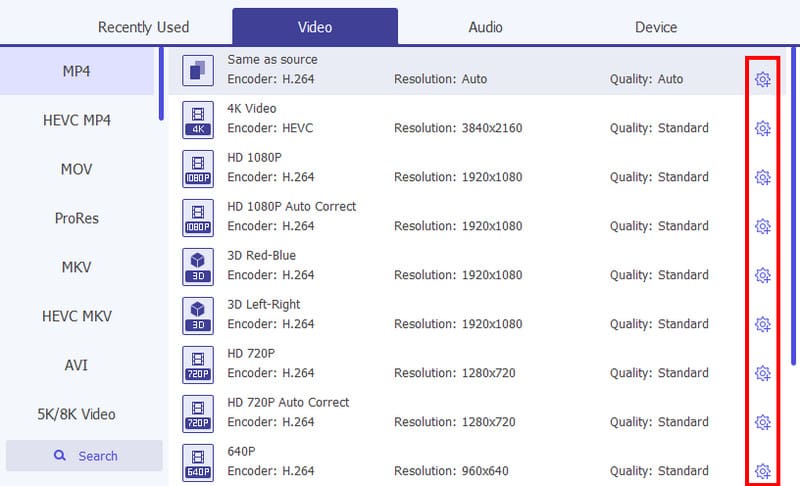
Task: Click the 3D Left-Right cube icon
Action: pyautogui.click(x=198, y=315)
